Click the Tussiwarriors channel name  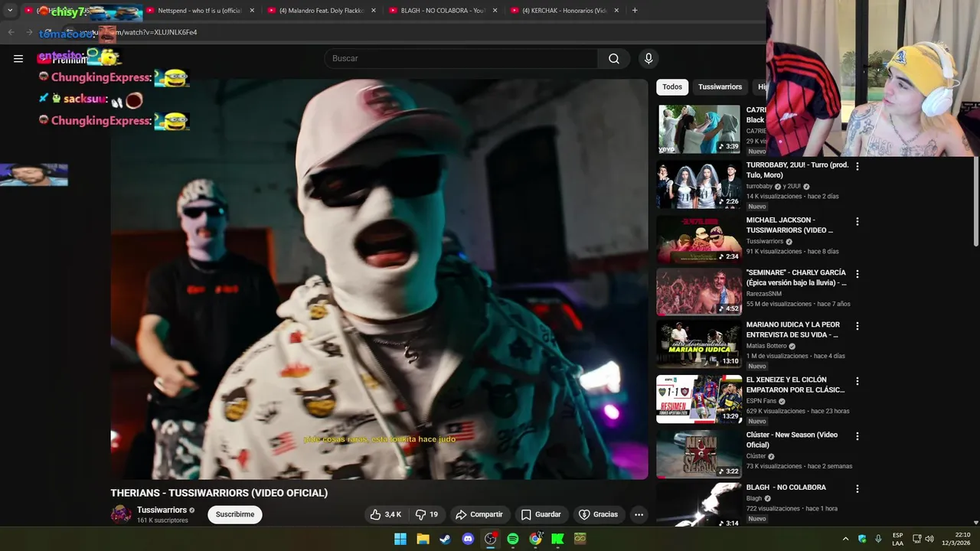pyautogui.click(x=162, y=510)
